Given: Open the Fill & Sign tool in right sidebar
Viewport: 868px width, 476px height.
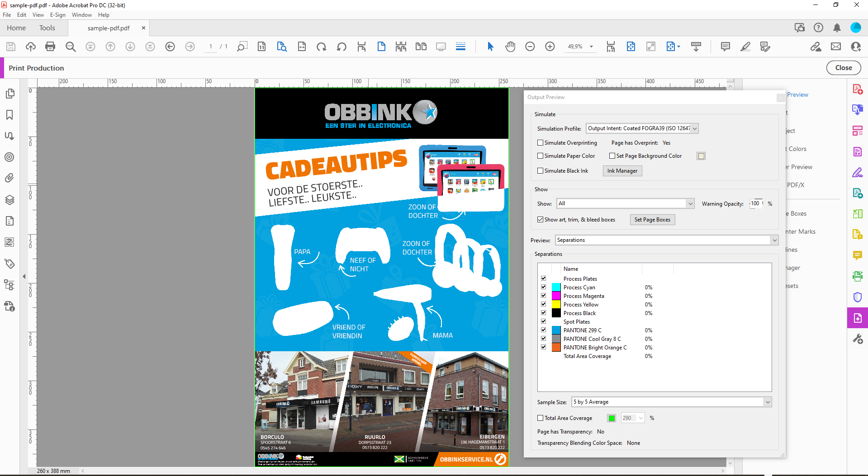Looking at the screenshot, I should click(857, 172).
